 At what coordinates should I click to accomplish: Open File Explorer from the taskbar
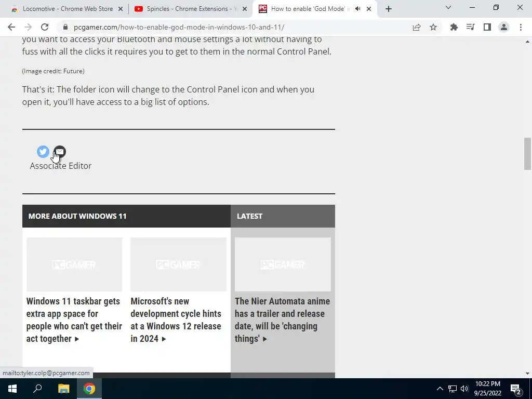[63, 389]
